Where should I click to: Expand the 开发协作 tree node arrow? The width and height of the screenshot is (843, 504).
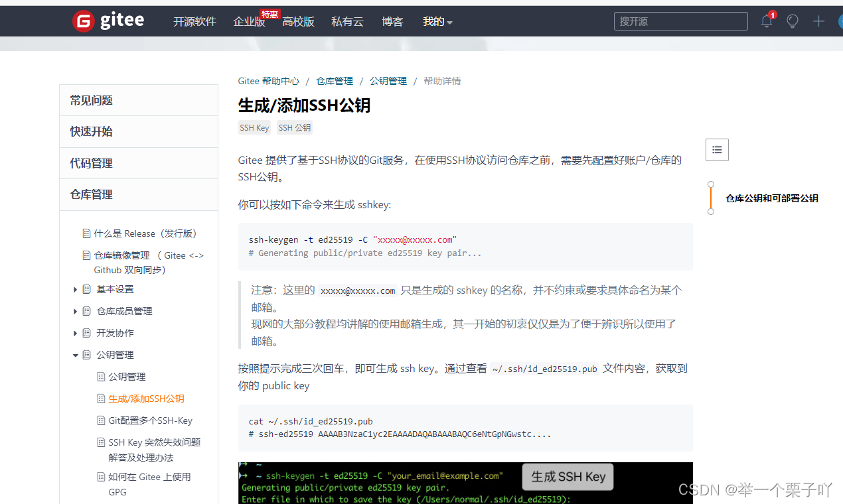(x=75, y=333)
